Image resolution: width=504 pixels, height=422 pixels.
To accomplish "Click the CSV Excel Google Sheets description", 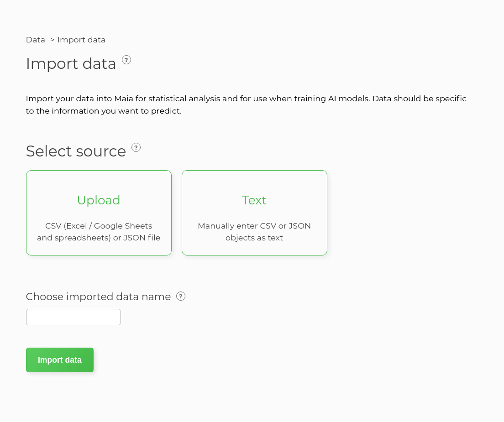I will pos(99,226).
